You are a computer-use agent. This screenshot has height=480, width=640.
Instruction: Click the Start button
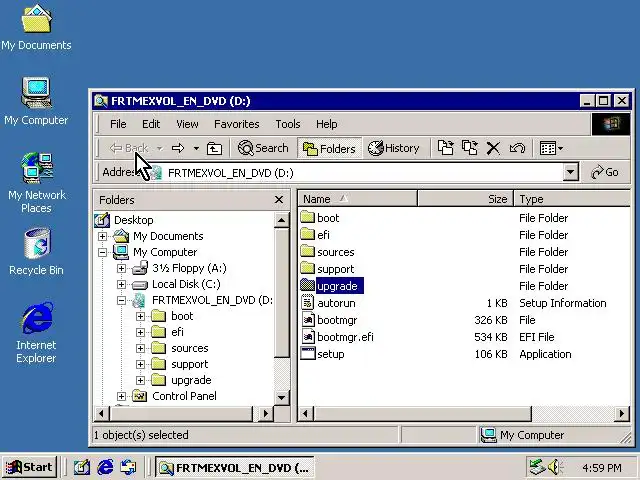pyautogui.click(x=29, y=467)
